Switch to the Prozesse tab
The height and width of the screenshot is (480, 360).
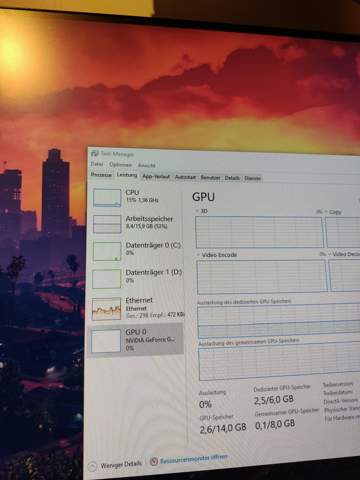(x=101, y=175)
